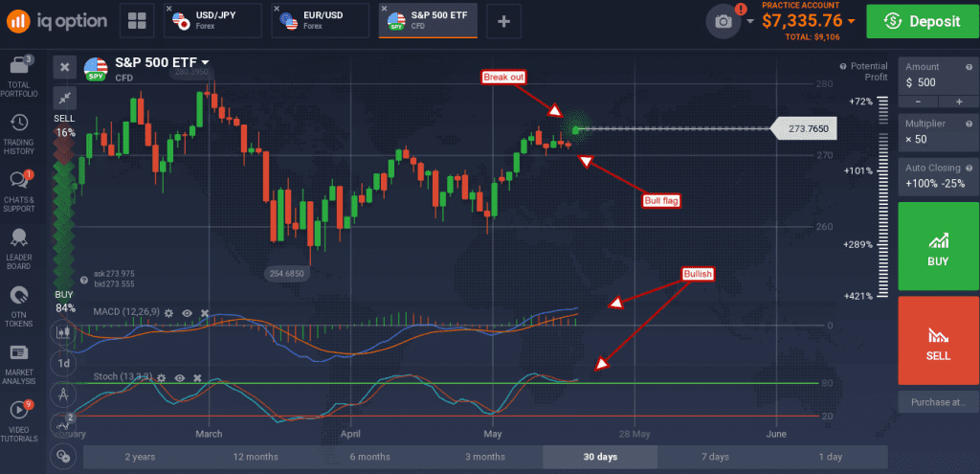
Task: Close the USD/JPY tab
Action: point(168,9)
